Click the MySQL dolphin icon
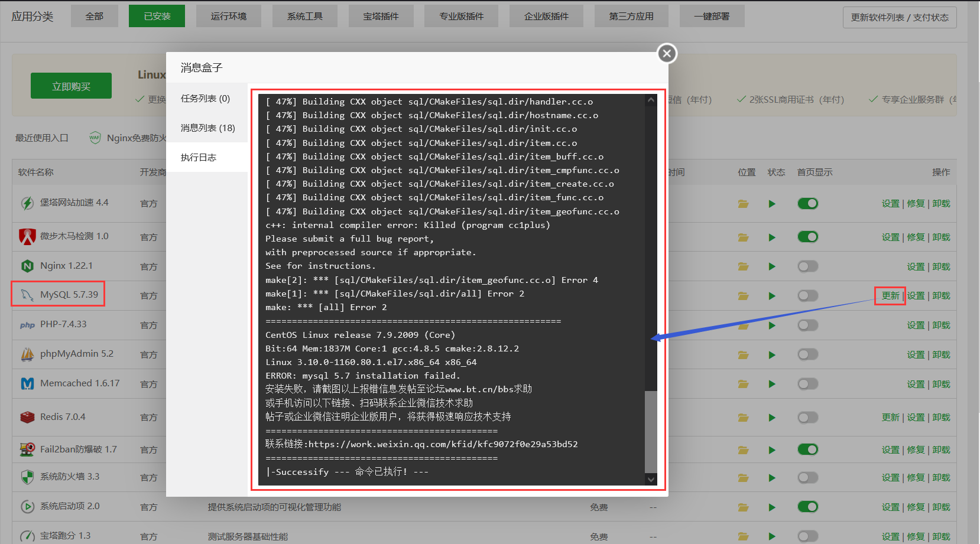 [x=27, y=295]
